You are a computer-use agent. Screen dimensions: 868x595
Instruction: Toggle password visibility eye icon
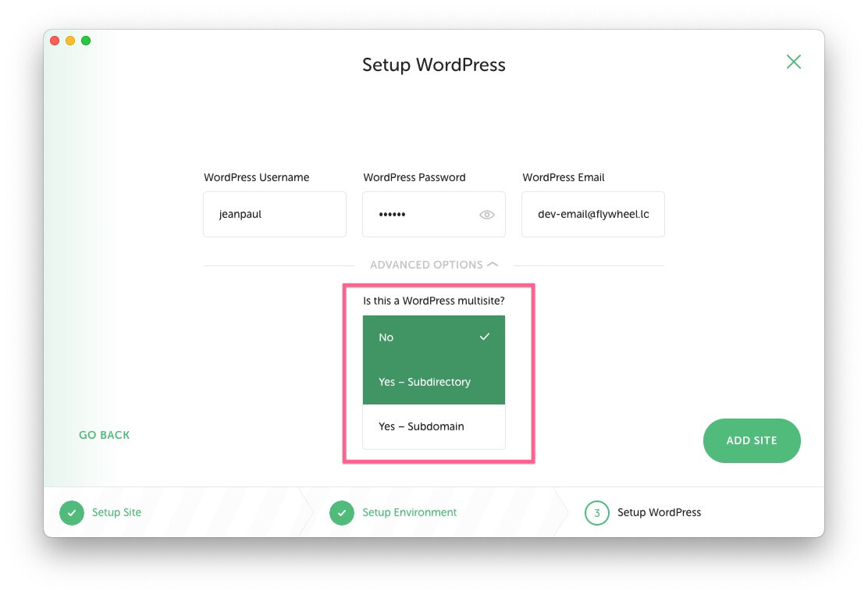486,215
